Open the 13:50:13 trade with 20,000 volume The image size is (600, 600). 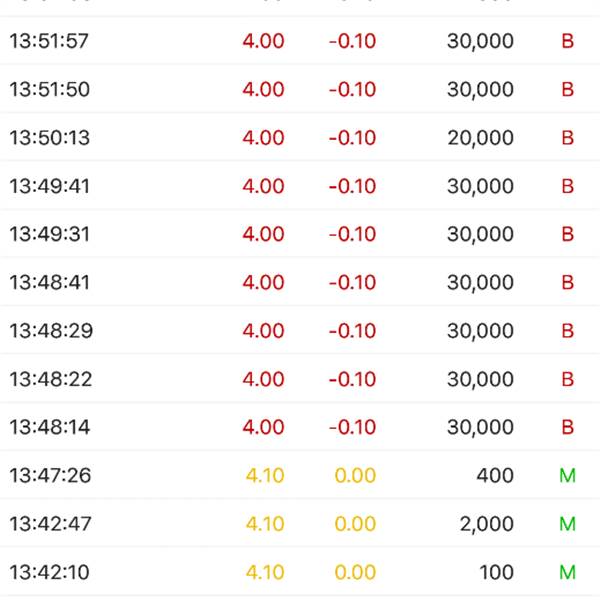pos(300,137)
